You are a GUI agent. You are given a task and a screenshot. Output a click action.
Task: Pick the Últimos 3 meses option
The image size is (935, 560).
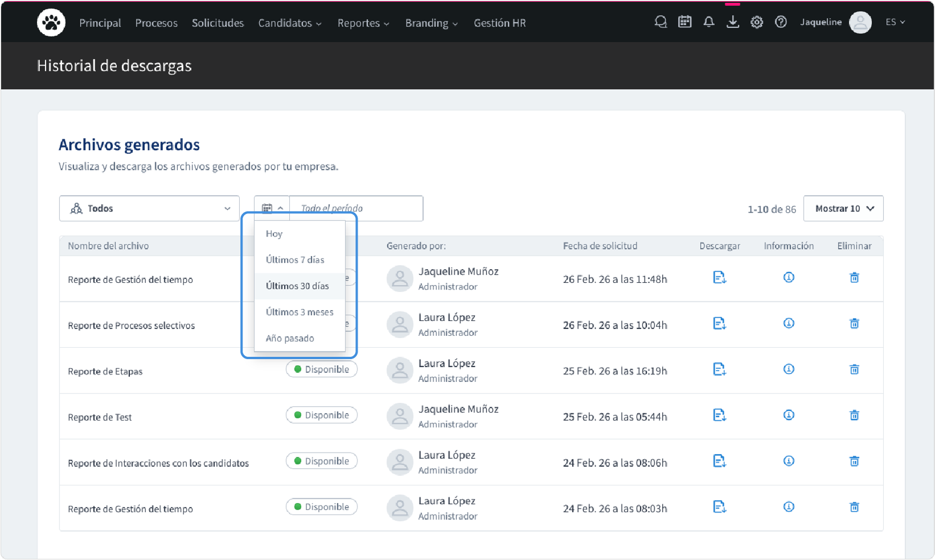click(300, 312)
